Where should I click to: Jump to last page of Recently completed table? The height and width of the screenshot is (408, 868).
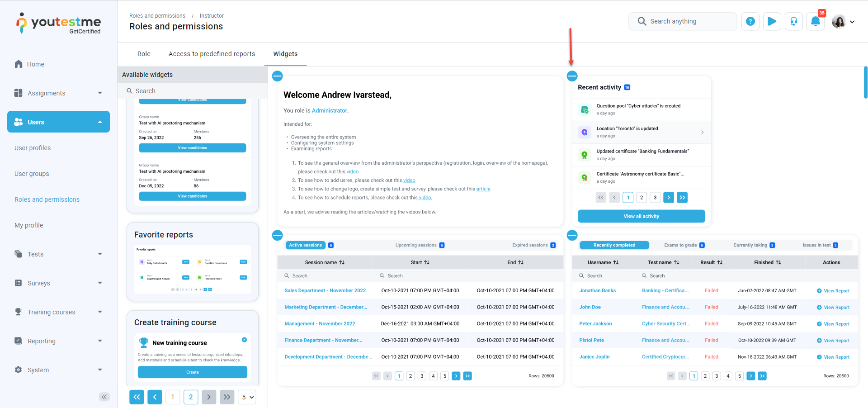(762, 376)
